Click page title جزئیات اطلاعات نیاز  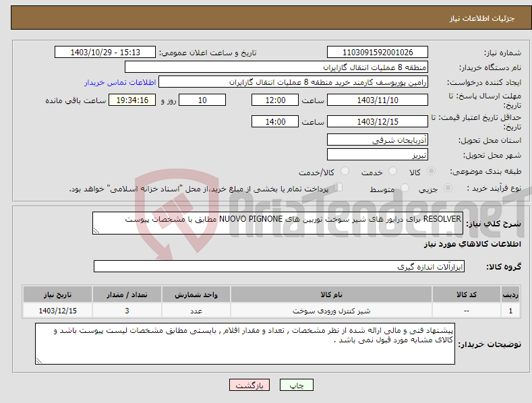coord(482,18)
